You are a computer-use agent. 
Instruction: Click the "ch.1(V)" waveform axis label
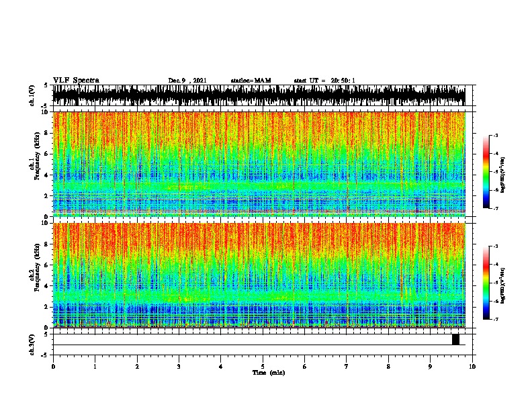coord(32,95)
